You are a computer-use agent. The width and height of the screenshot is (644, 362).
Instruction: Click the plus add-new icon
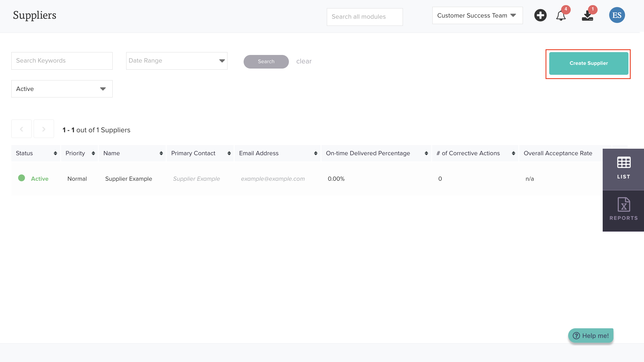tap(540, 15)
